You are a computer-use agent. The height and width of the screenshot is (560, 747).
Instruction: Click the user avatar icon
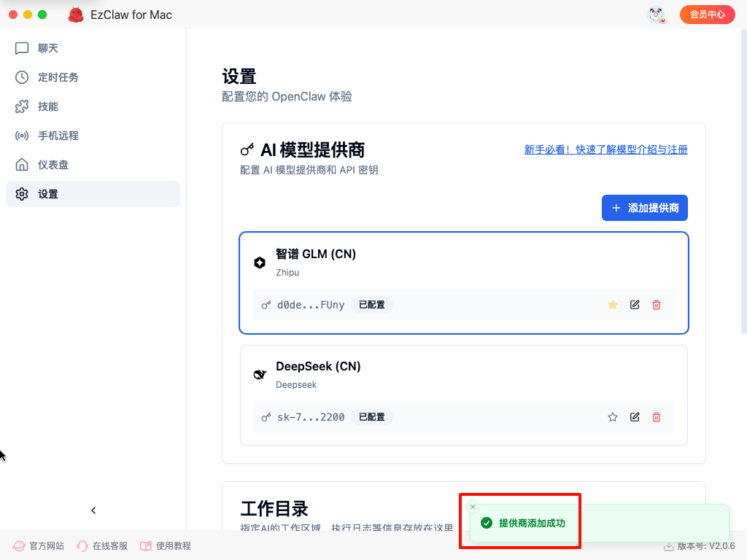(x=657, y=15)
